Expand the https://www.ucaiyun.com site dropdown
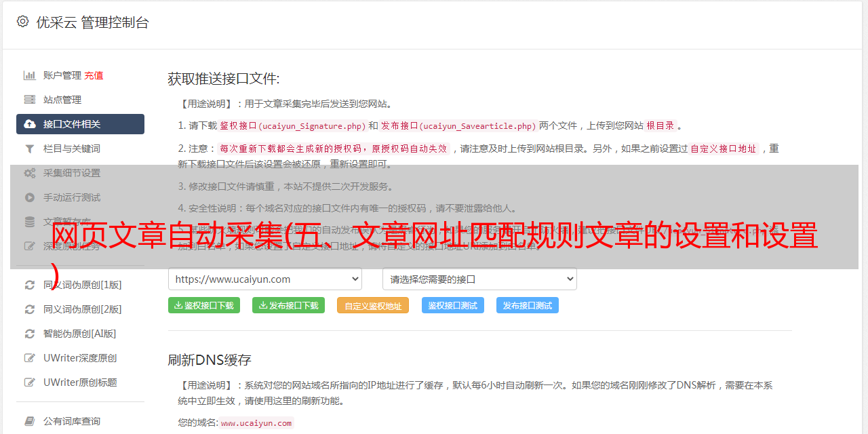This screenshot has height=434, width=868. (x=265, y=279)
